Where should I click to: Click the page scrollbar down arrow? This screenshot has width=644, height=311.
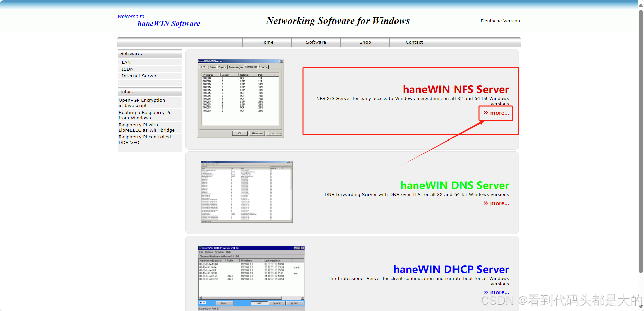(x=640, y=307)
